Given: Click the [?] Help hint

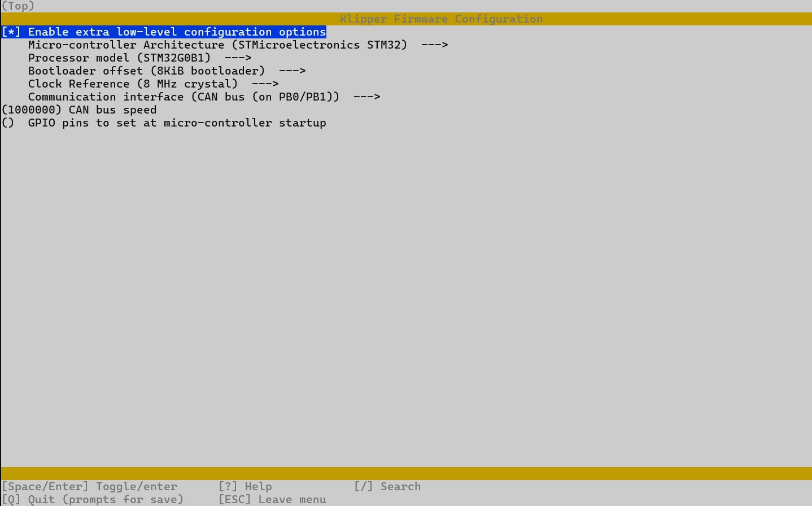Looking at the screenshot, I should pos(245,487).
